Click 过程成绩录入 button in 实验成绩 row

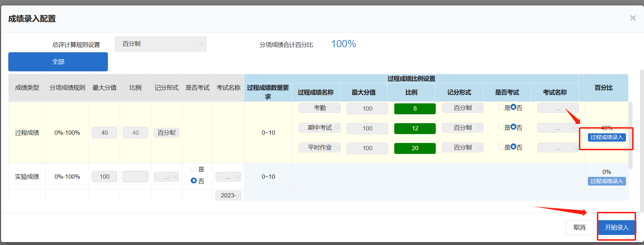607,181
